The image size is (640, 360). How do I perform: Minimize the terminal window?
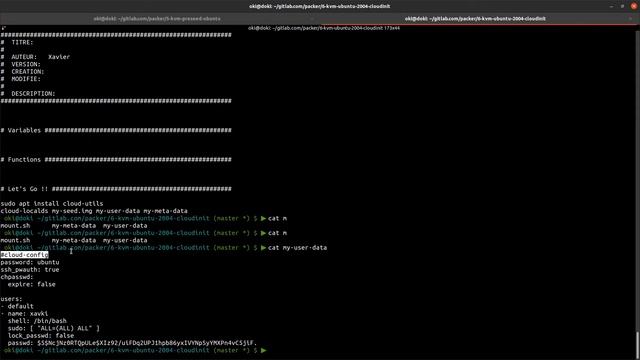coord(611,6)
